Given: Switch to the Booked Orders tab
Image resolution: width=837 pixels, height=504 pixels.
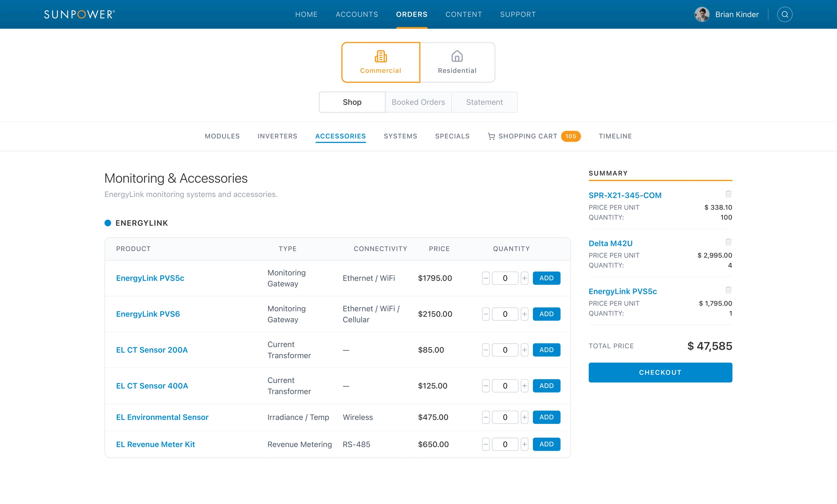Looking at the screenshot, I should point(418,102).
